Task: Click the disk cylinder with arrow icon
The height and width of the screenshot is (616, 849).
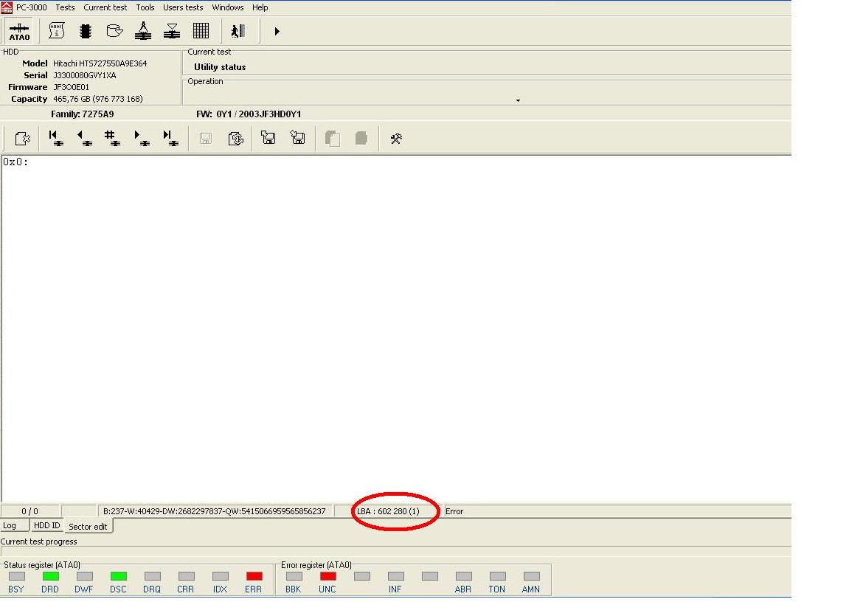Action: [114, 31]
